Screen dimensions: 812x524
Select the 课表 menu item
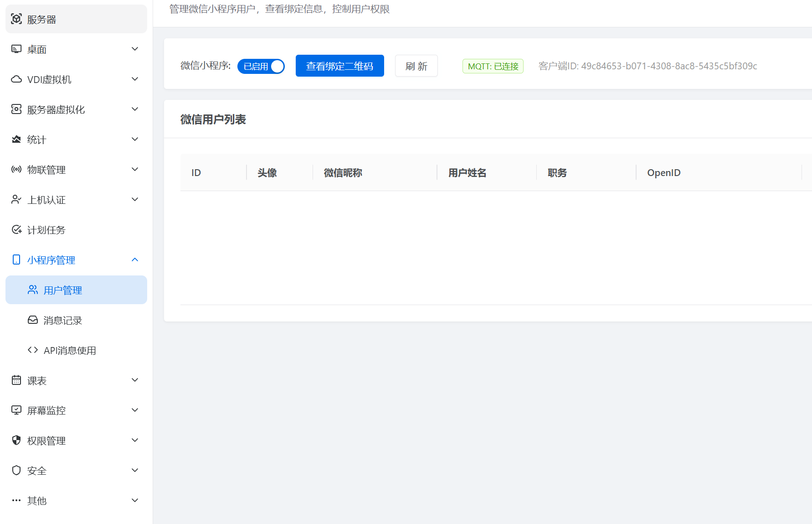pos(36,380)
